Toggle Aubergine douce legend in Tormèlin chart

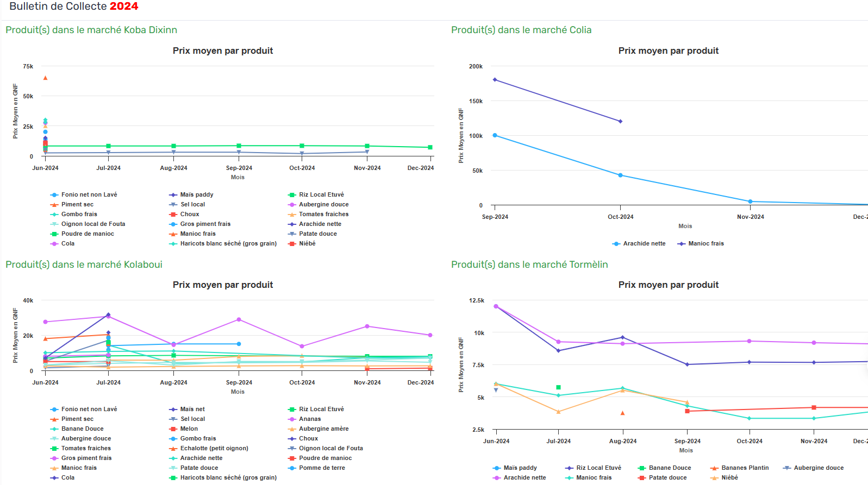818,468
